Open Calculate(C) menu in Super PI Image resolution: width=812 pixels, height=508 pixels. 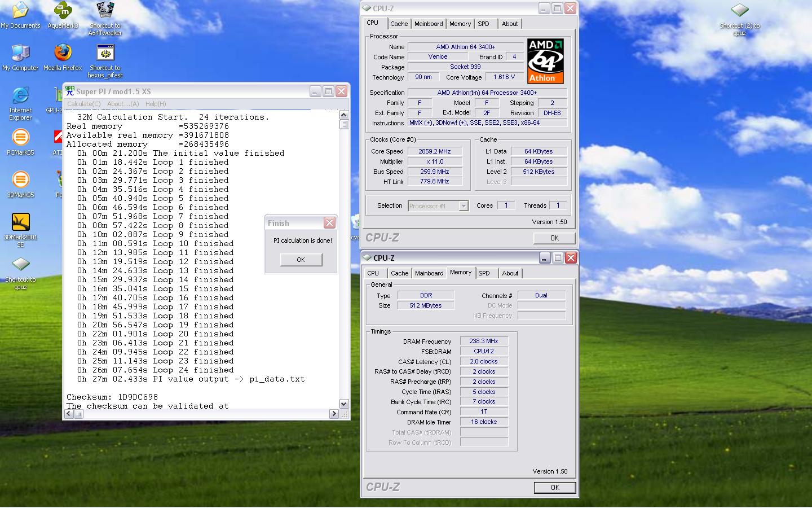(x=84, y=104)
